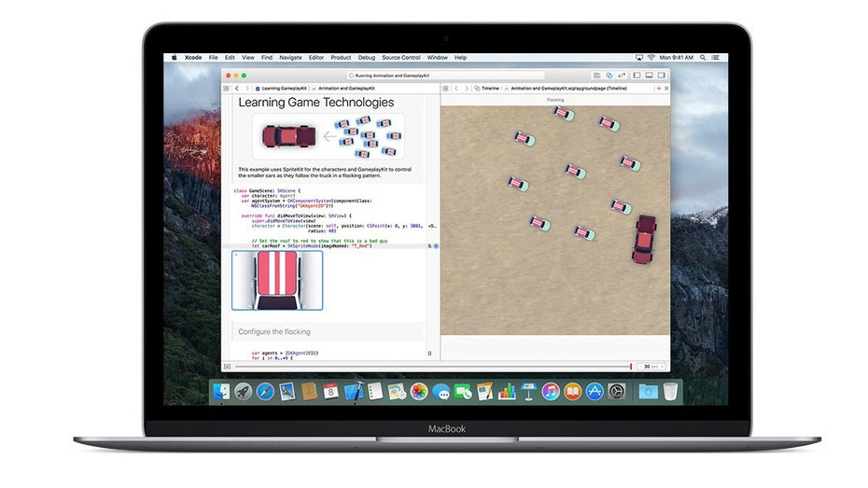This screenshot has height=488, width=868.
Task: Click the inline result marker beside carRoof line
Action: (x=436, y=245)
